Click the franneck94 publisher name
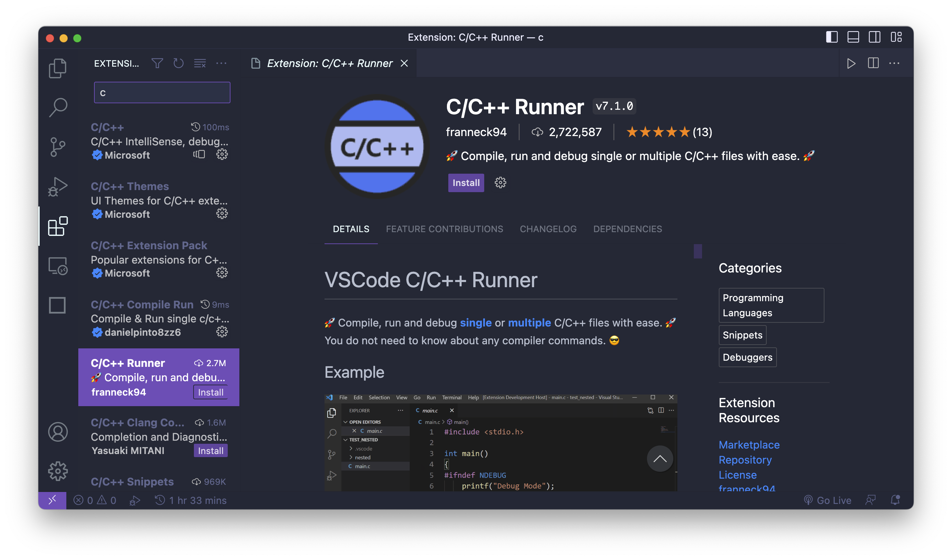 [476, 132]
